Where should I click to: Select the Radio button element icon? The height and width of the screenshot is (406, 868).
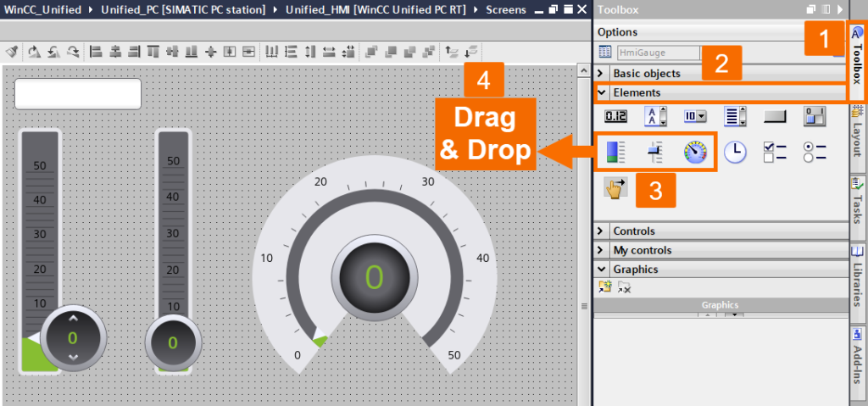(815, 152)
